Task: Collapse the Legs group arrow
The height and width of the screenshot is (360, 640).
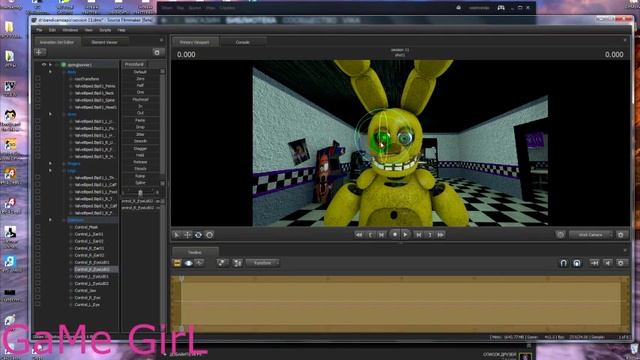Action: 51,171
